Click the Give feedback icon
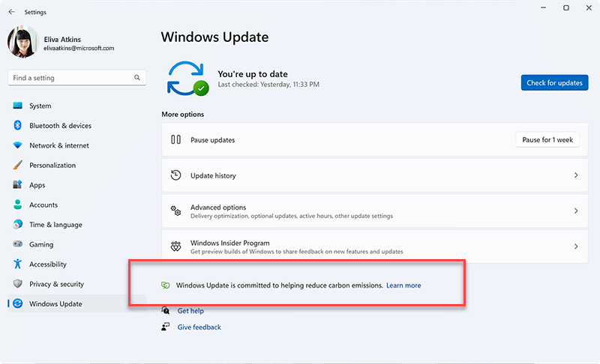 tap(165, 327)
